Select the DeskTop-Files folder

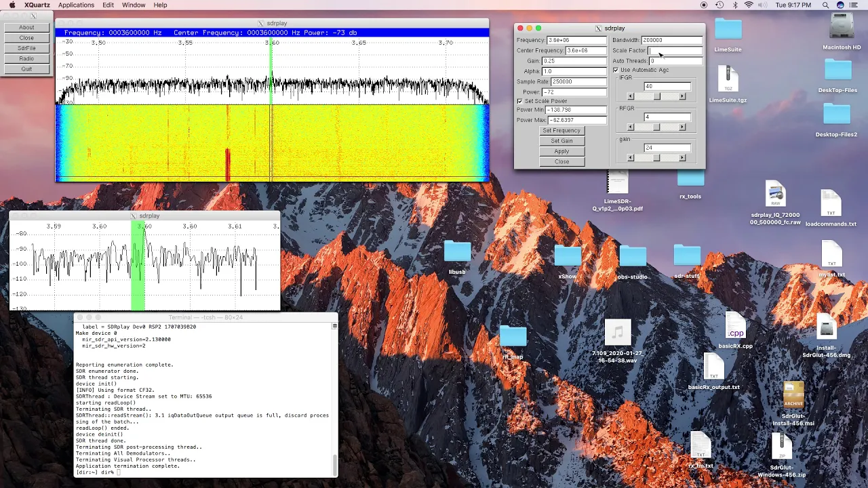[837, 70]
